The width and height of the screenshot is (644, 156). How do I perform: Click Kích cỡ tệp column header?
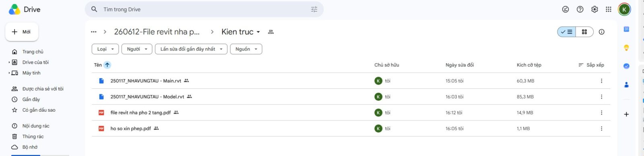pos(529,65)
